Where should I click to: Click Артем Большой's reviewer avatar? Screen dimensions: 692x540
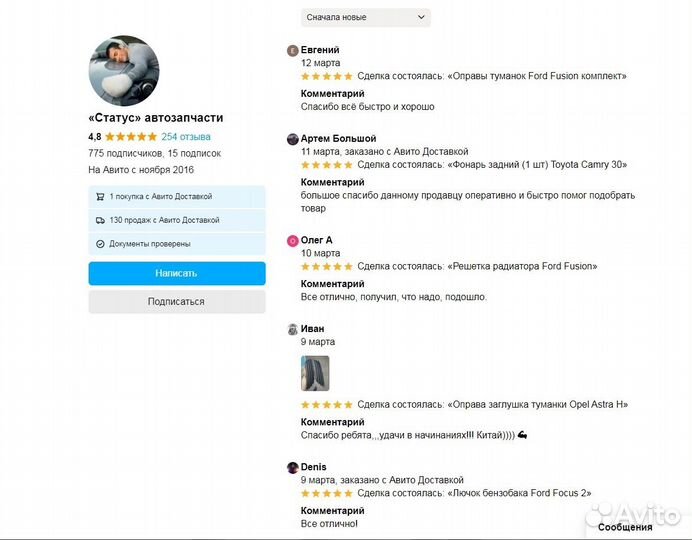(292, 139)
